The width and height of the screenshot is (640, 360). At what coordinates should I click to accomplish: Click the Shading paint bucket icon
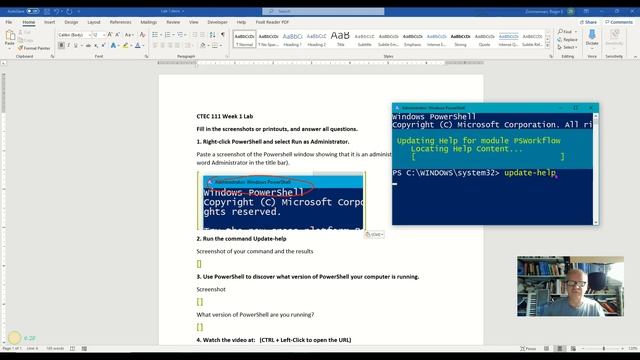[203, 45]
